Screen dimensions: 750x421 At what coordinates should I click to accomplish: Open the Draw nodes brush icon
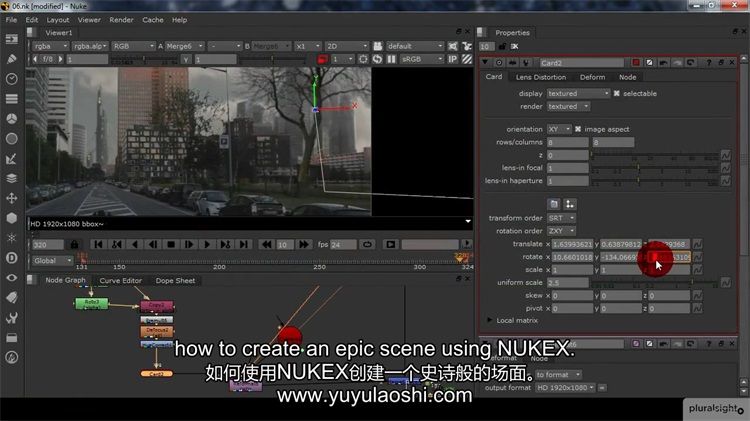click(12, 58)
